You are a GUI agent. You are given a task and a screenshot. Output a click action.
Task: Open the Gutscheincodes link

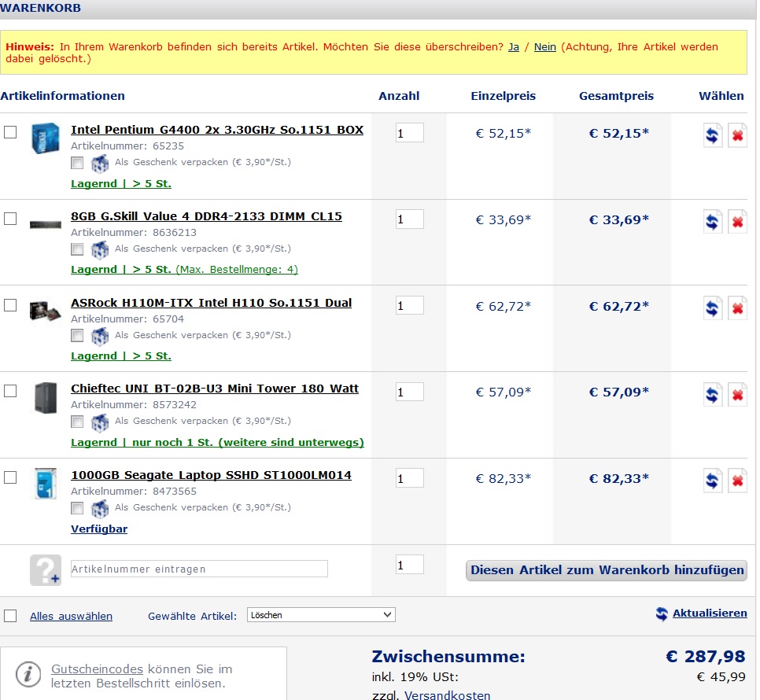click(97, 669)
